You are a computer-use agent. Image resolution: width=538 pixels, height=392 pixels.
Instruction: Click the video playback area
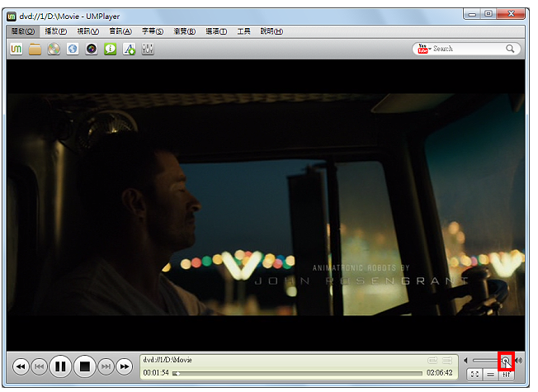[x=266, y=205]
